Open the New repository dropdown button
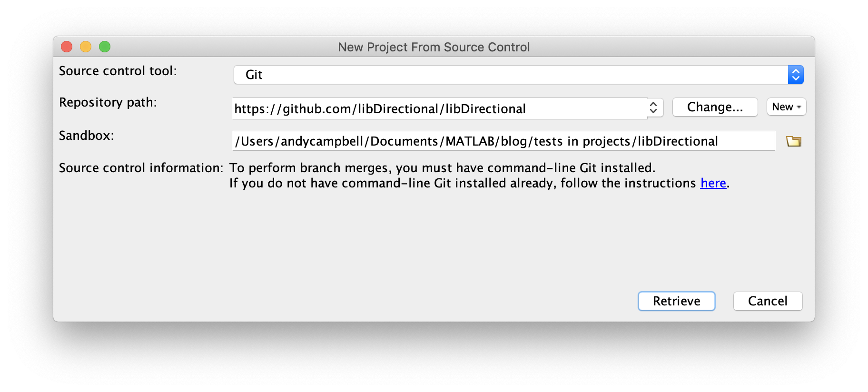Screen dimensions: 868x392 click(x=783, y=107)
